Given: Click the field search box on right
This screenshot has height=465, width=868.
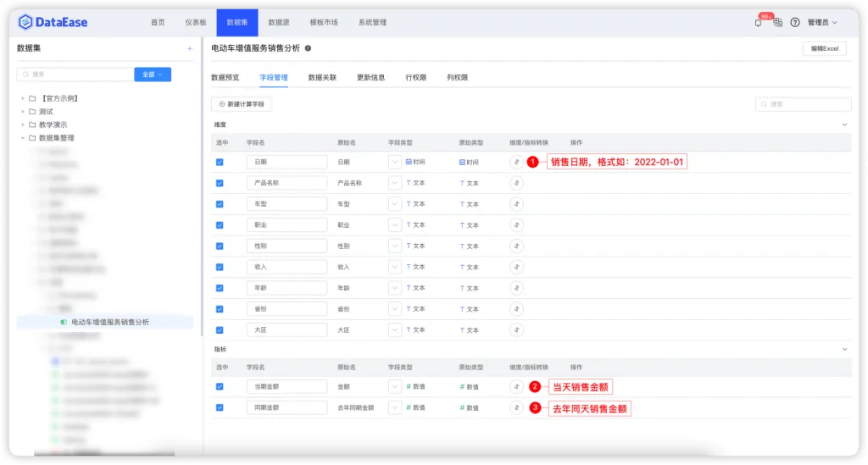Looking at the screenshot, I should [x=804, y=104].
